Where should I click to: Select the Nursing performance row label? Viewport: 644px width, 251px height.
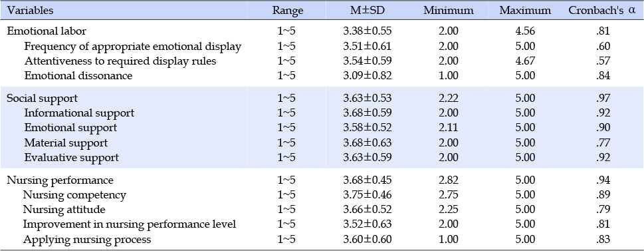(60, 180)
